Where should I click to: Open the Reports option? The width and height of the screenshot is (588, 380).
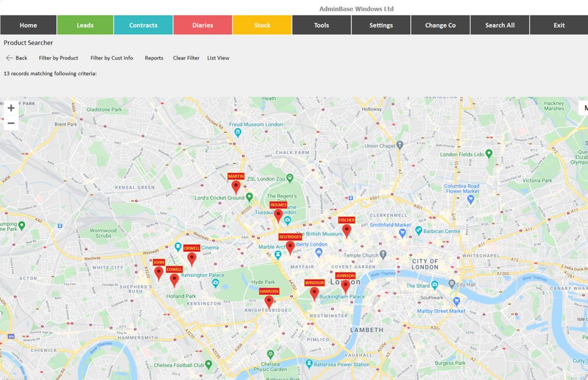154,58
